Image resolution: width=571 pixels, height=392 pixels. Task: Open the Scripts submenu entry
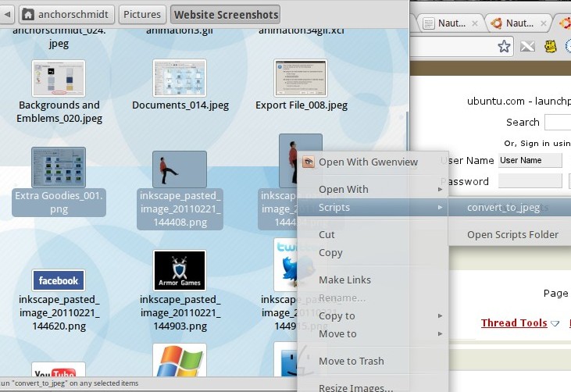373,208
